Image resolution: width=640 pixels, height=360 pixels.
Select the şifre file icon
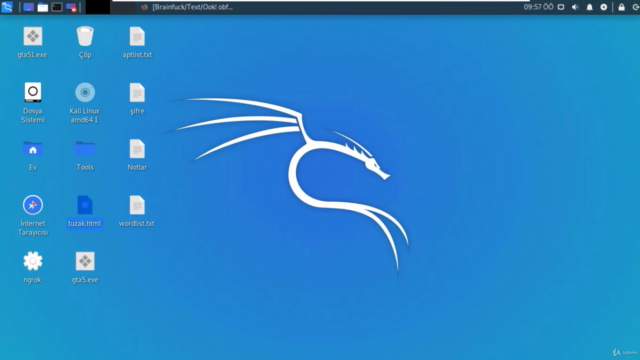[137, 98]
